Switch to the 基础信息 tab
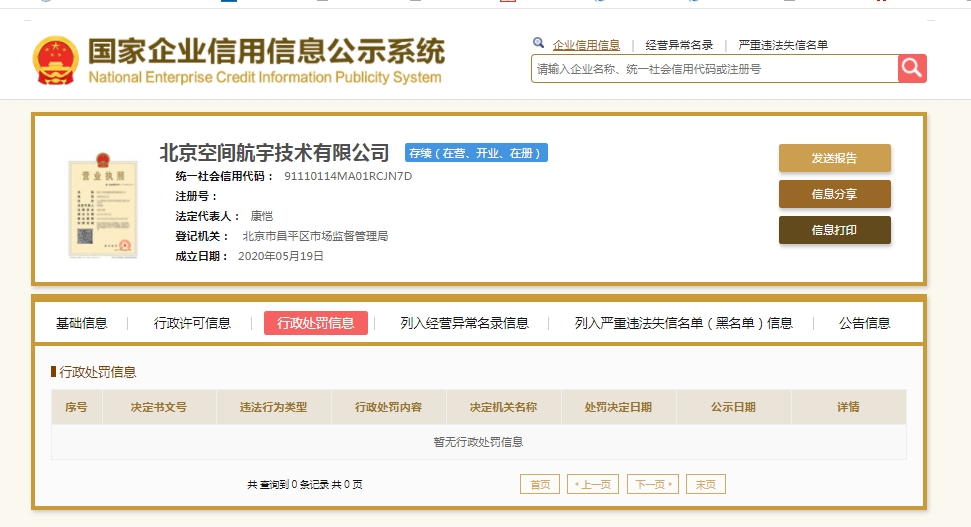The width and height of the screenshot is (971, 527). 81,323
